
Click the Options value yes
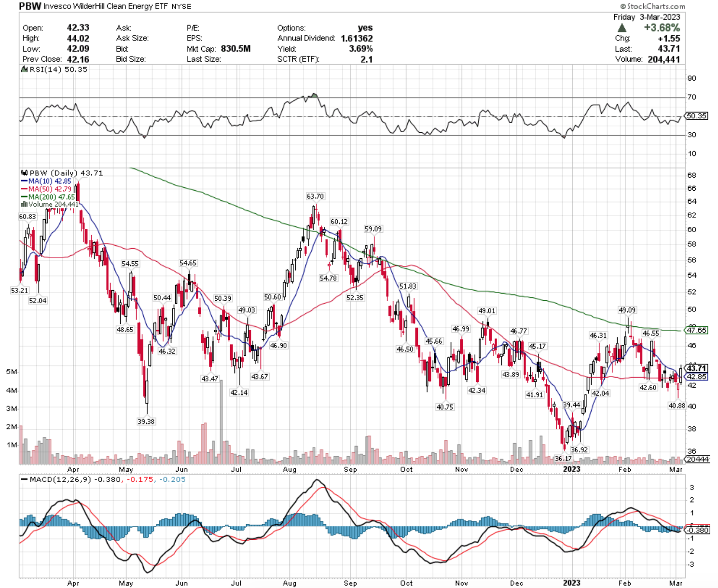pyautogui.click(x=365, y=28)
